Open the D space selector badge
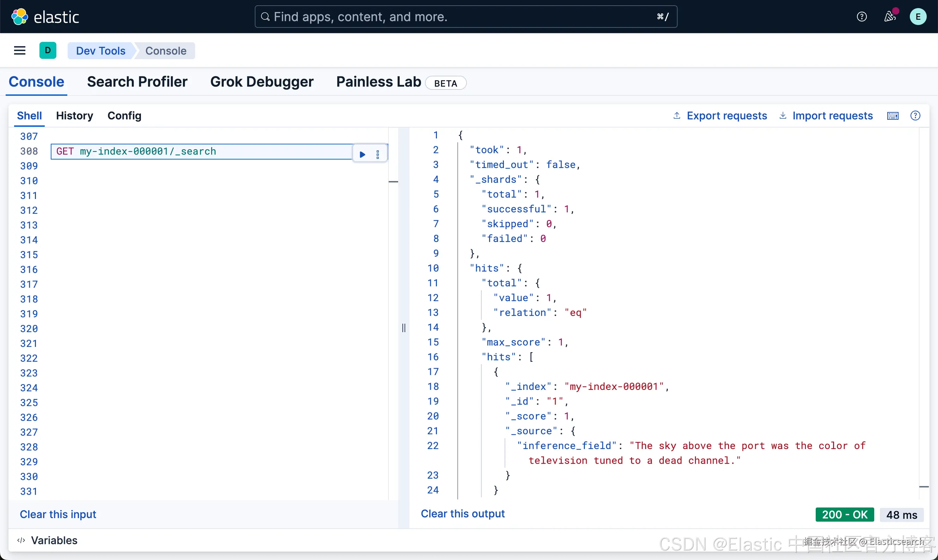Screen dimensions: 938x560 [x=48, y=51]
